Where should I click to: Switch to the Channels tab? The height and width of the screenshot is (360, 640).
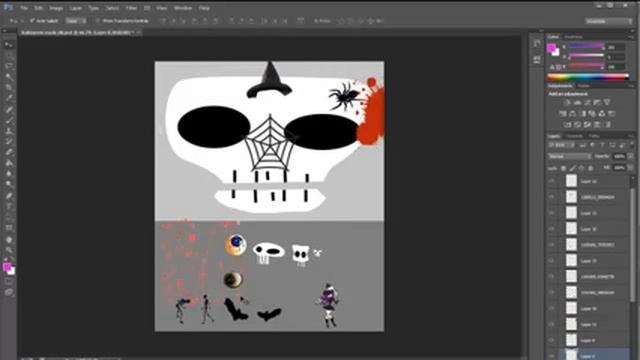574,136
